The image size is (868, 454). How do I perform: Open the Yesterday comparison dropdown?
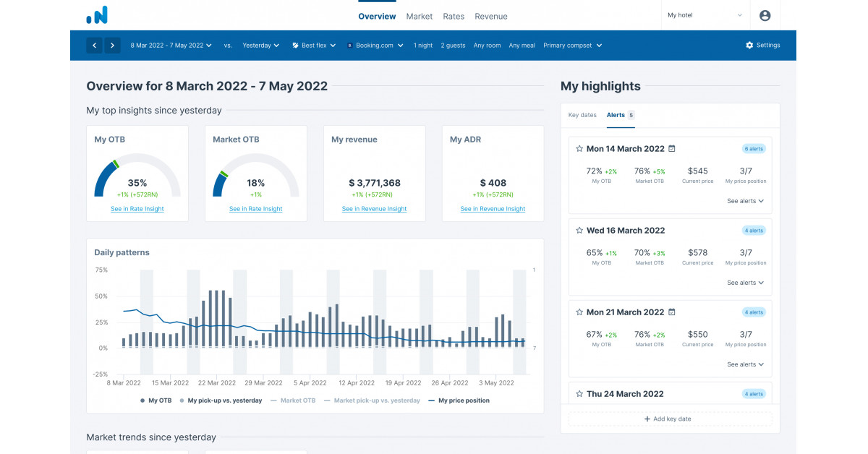pyautogui.click(x=260, y=45)
